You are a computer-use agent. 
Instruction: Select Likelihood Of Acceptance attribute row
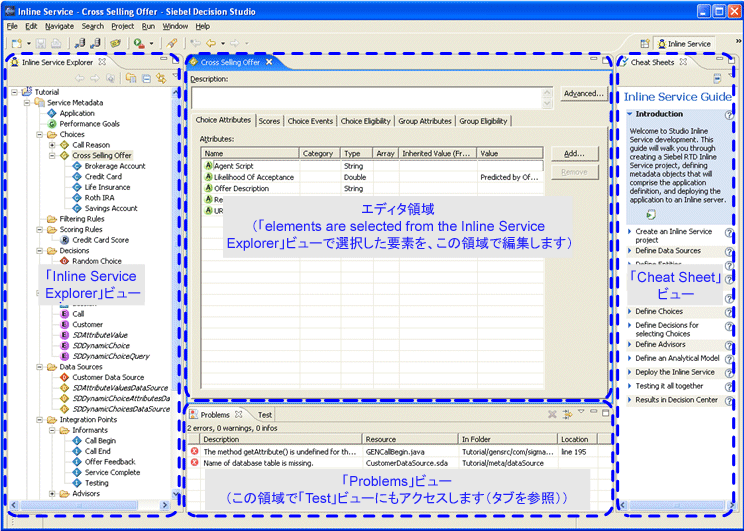tap(373, 177)
